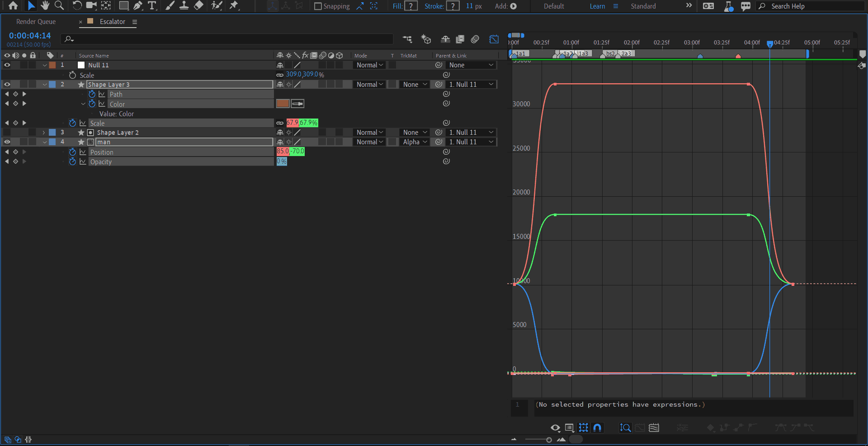This screenshot has height=446, width=868.
Task: Expand Shape Layer 2 properties
Action: pos(44,133)
